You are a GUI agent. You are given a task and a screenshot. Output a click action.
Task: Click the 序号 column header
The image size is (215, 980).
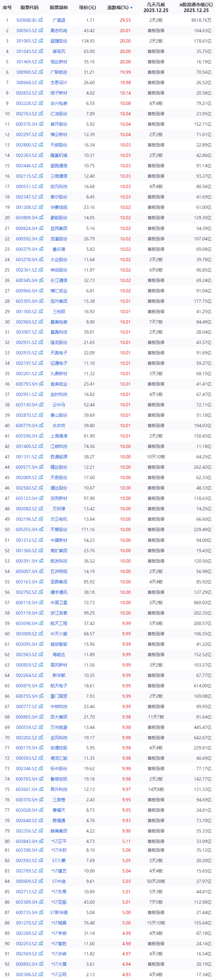tap(7, 7)
